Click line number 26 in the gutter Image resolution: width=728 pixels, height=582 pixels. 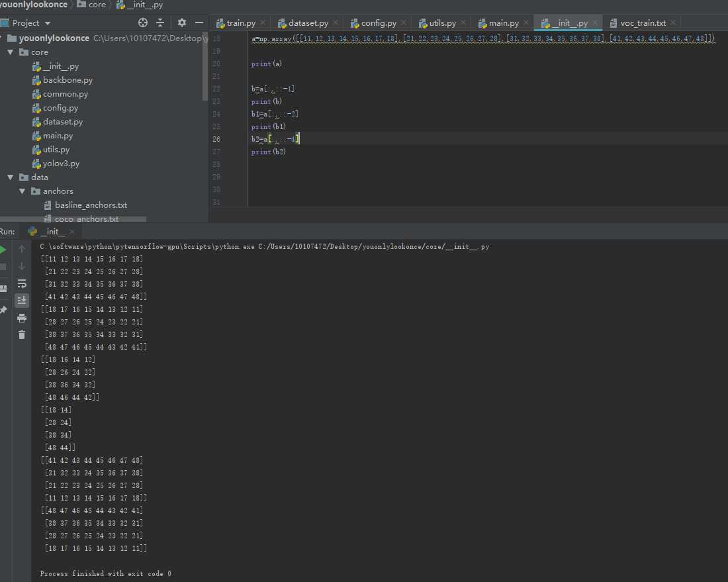(x=216, y=139)
